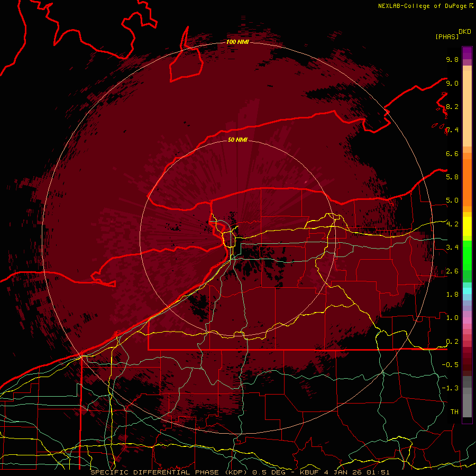Viewport: 476px width, 476px height.
Task: Select the [PHAS] units label
Action: (447, 36)
